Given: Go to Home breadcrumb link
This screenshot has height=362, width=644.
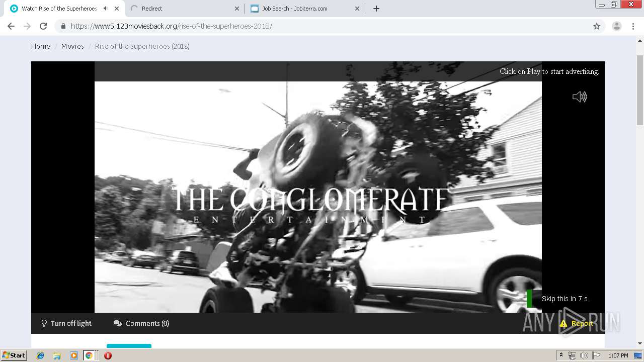Looking at the screenshot, I should [41, 46].
